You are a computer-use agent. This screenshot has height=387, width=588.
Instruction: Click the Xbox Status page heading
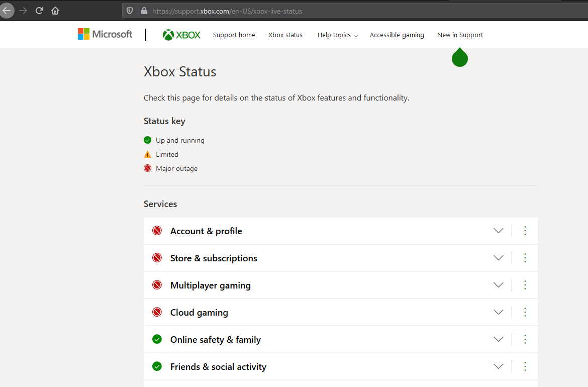tap(180, 72)
